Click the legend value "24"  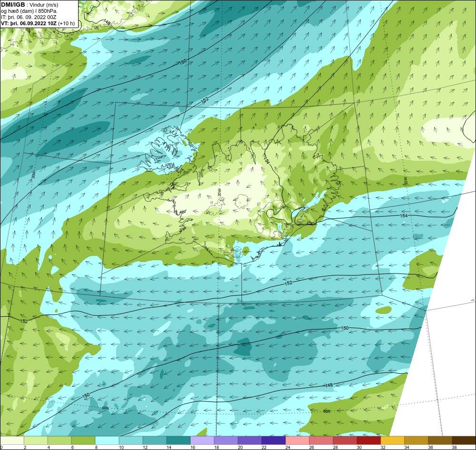[288, 447]
